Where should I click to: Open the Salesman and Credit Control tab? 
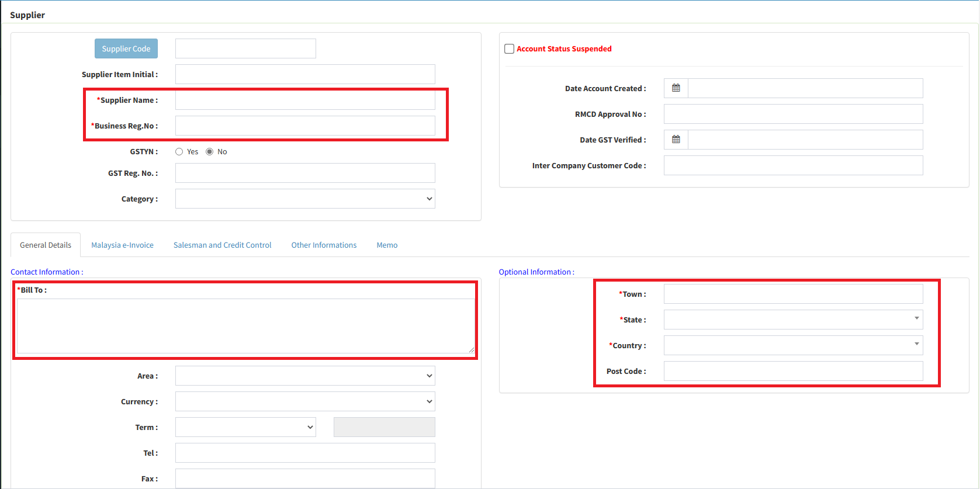pyautogui.click(x=222, y=245)
